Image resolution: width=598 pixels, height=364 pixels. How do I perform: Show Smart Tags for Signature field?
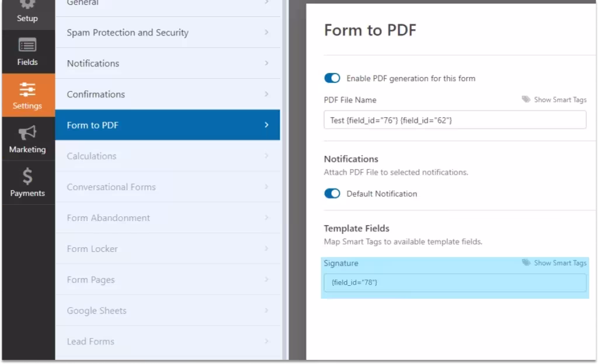tap(559, 263)
